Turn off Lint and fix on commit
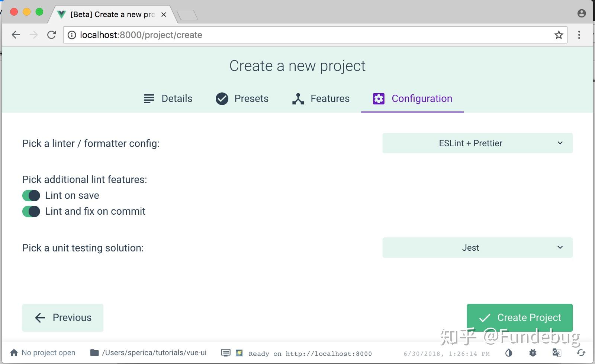 (31, 211)
